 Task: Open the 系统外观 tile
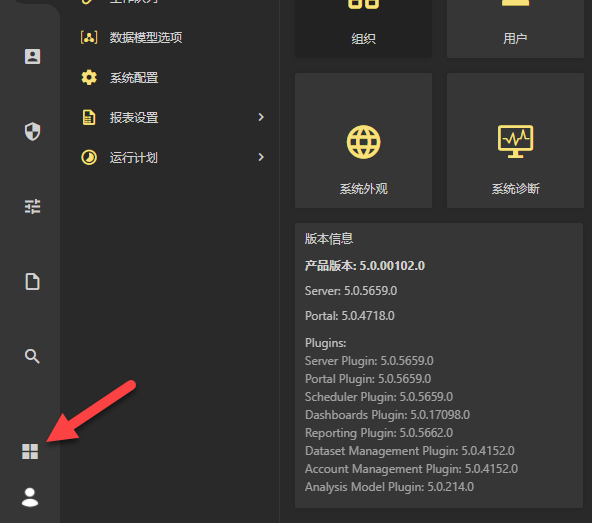[x=363, y=140]
